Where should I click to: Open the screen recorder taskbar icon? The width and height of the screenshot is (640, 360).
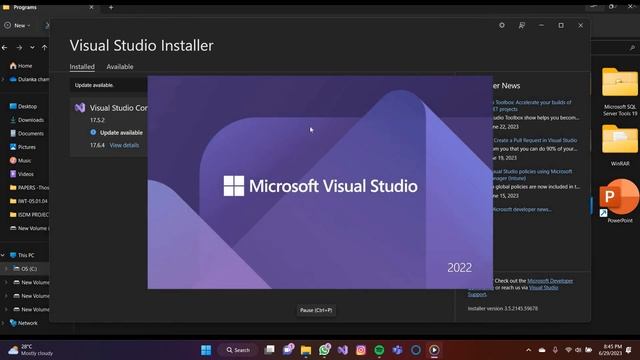(x=434, y=350)
